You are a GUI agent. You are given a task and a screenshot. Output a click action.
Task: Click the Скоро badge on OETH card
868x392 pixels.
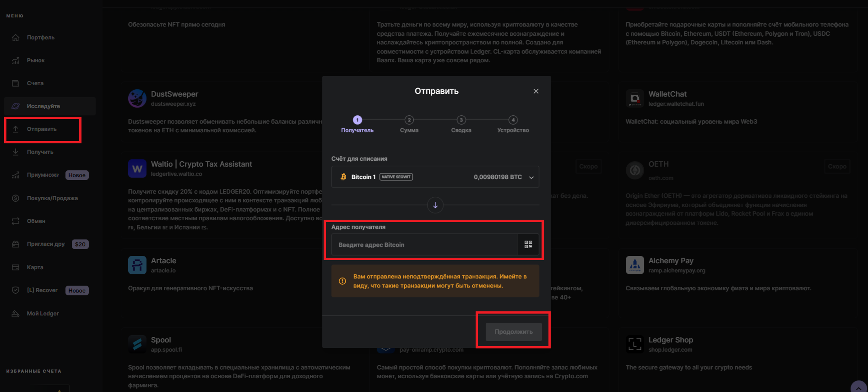837,166
